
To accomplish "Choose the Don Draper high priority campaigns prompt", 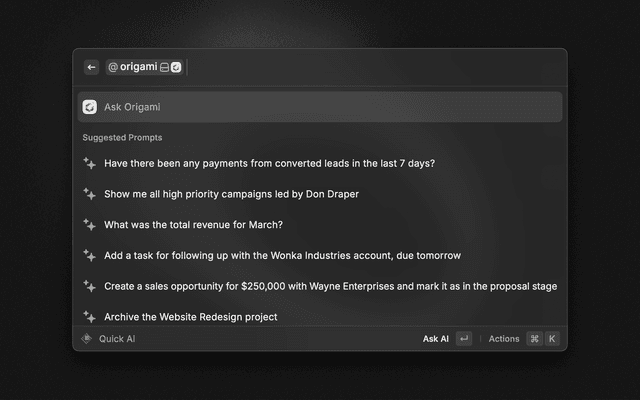I will pos(231,194).
